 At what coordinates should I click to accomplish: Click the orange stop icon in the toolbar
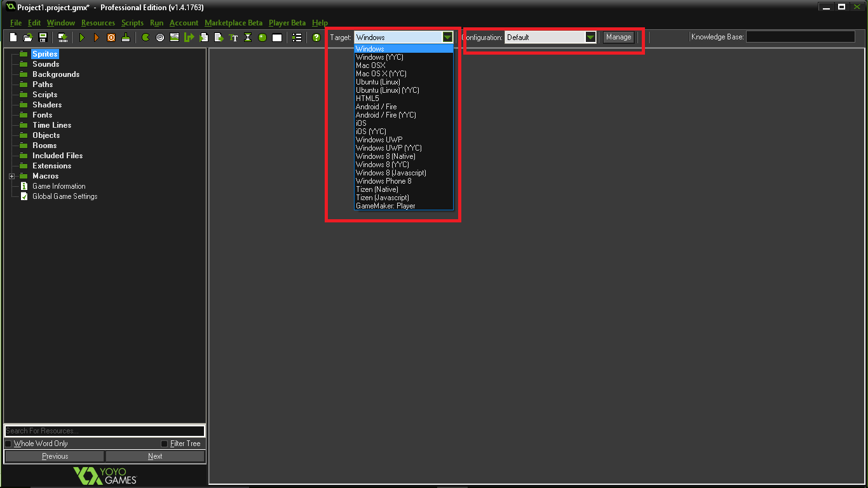click(x=111, y=37)
